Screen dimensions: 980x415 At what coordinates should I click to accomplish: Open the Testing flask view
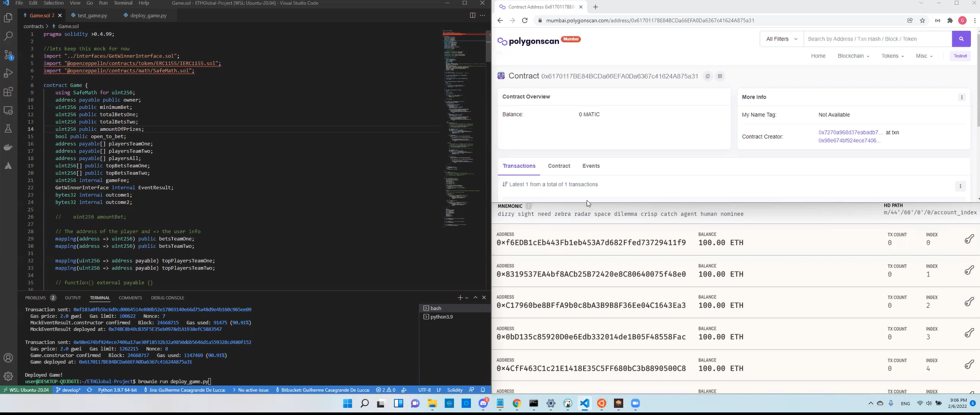[8, 129]
